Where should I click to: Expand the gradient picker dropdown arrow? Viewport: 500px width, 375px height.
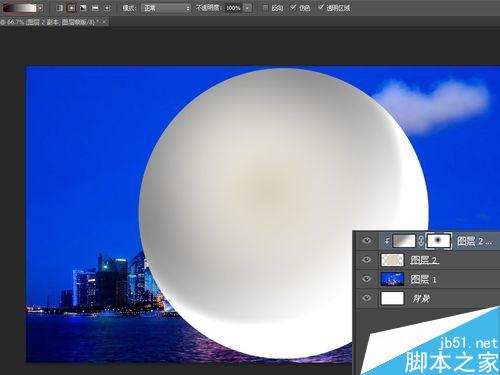point(40,7)
